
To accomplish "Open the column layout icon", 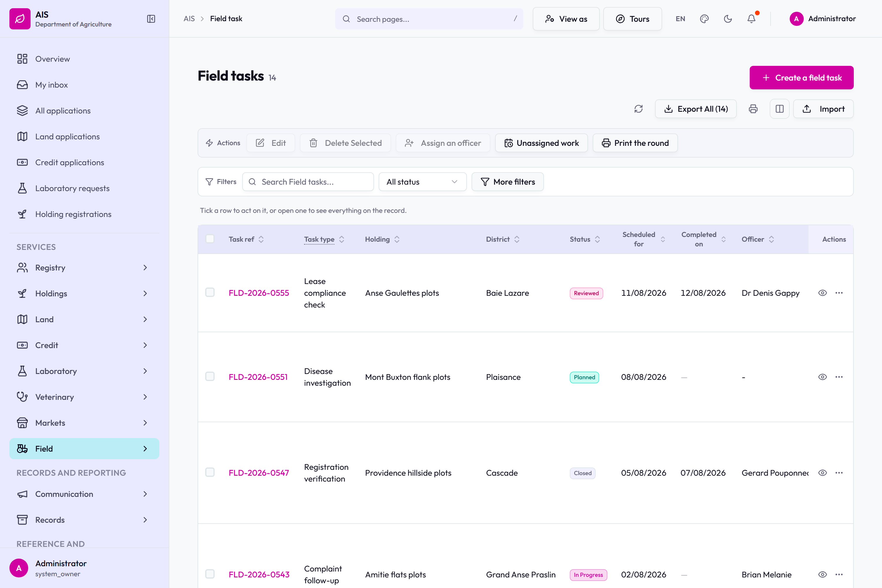I will click(x=780, y=109).
